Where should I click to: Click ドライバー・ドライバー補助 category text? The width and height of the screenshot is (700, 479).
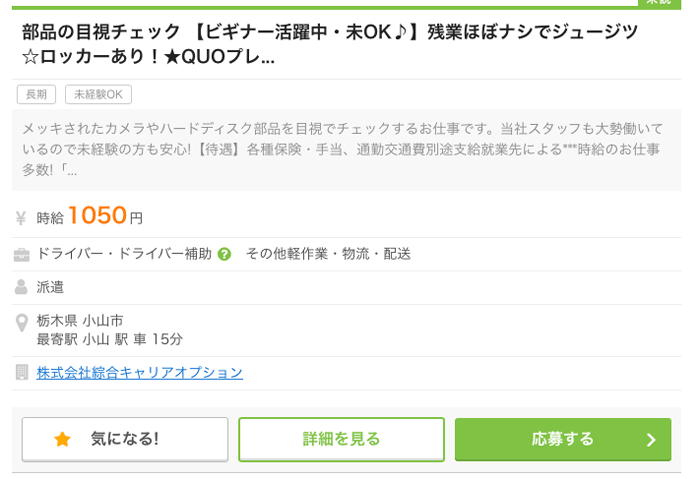point(124,254)
